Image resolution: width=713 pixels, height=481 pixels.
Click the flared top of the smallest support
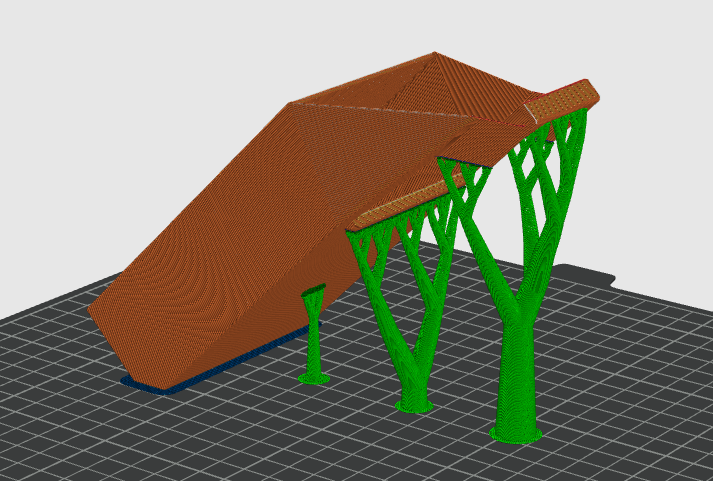pyautogui.click(x=314, y=293)
